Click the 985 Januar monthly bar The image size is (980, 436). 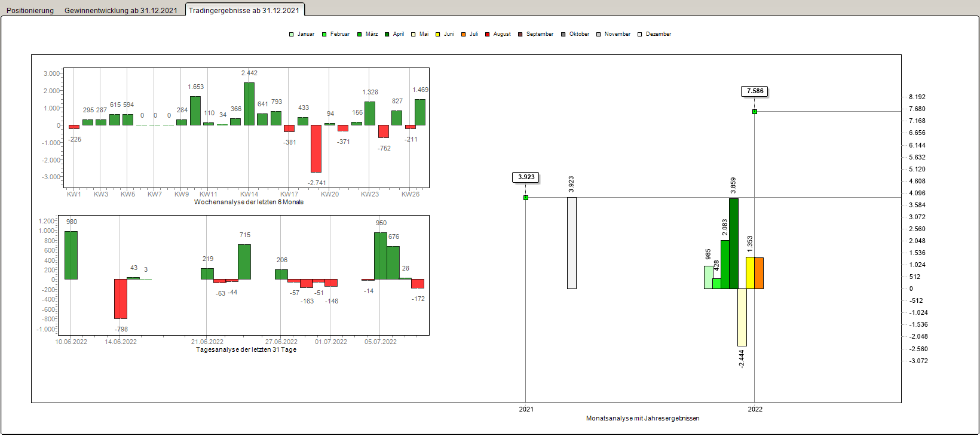[708, 277]
